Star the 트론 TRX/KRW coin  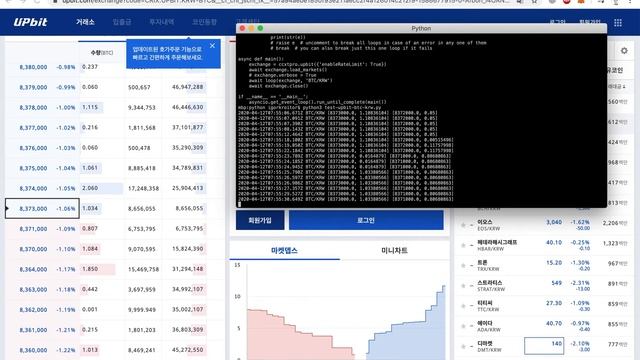[463, 266]
